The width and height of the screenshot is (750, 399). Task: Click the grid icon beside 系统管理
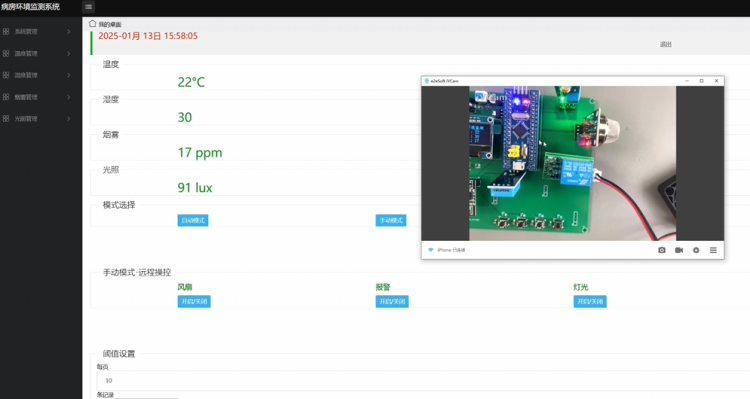click(6, 32)
